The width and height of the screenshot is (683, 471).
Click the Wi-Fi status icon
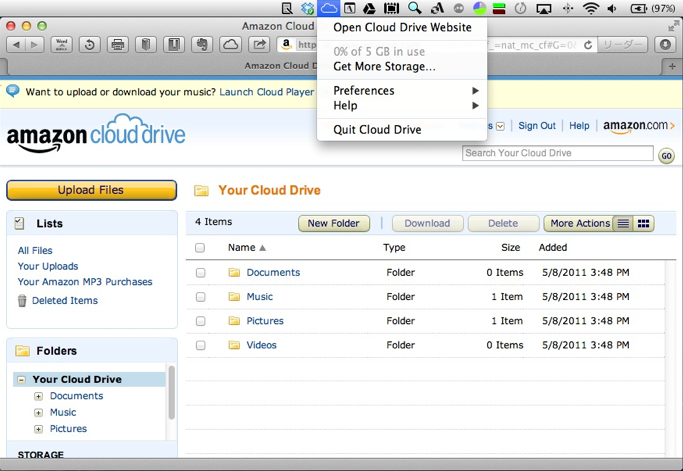(x=591, y=8)
